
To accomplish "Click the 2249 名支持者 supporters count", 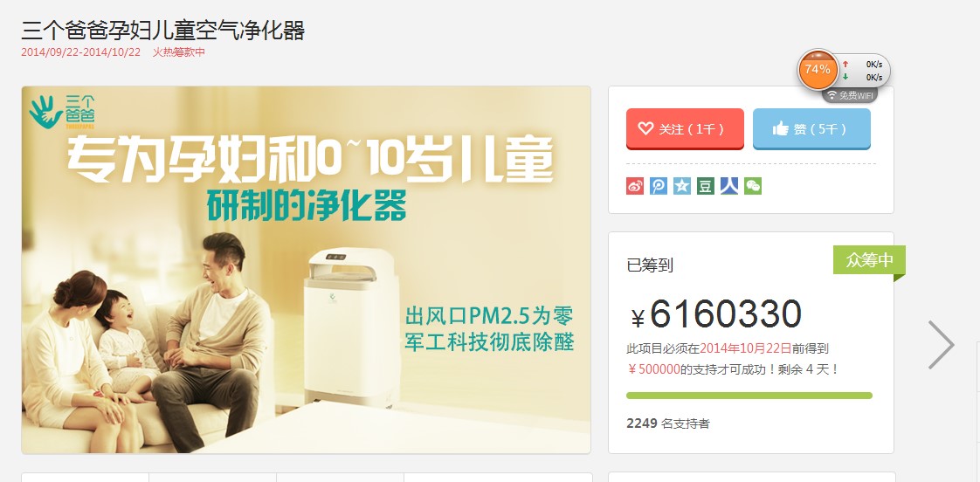I will click(668, 423).
